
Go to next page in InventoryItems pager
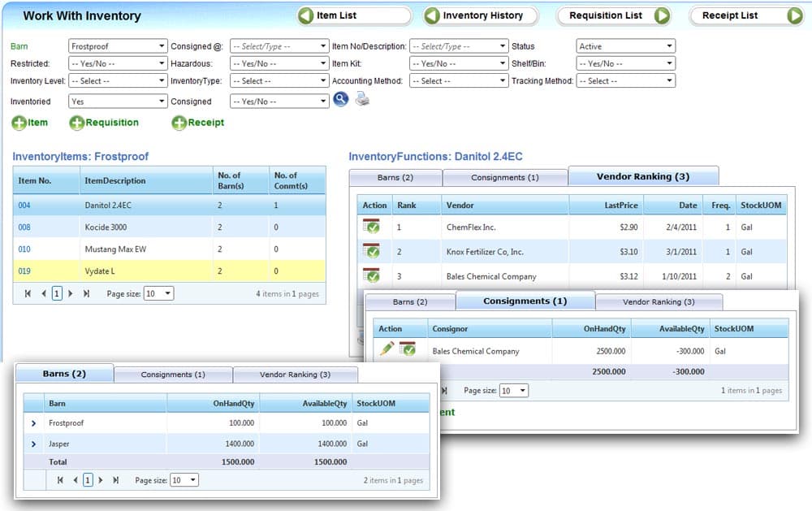point(71,294)
